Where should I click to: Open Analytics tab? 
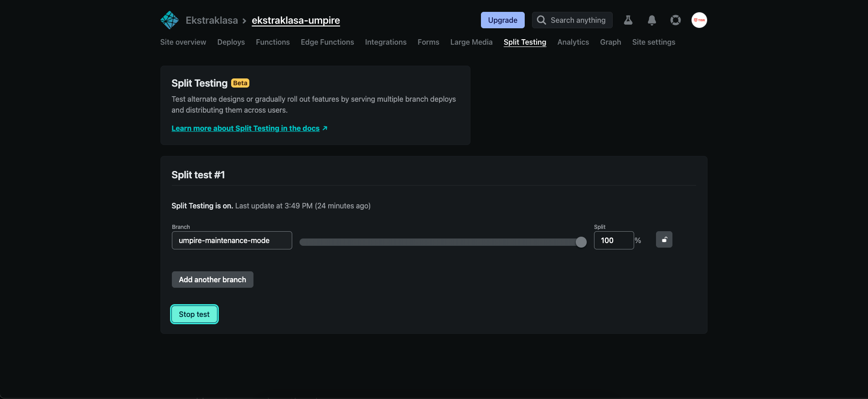[573, 42]
